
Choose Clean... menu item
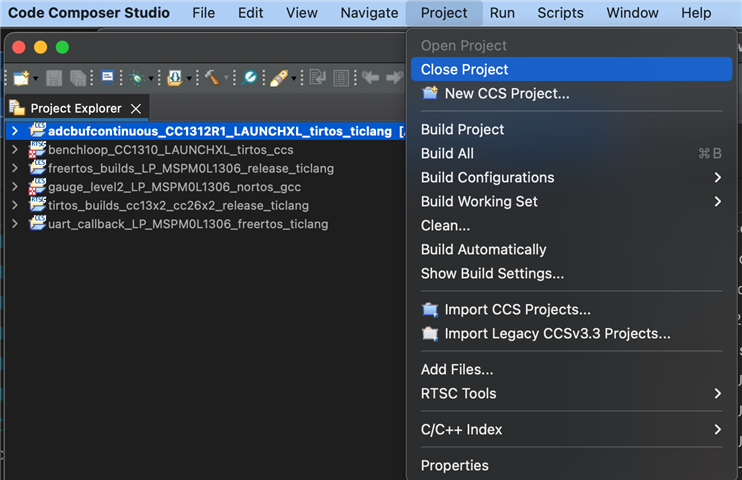572,226
